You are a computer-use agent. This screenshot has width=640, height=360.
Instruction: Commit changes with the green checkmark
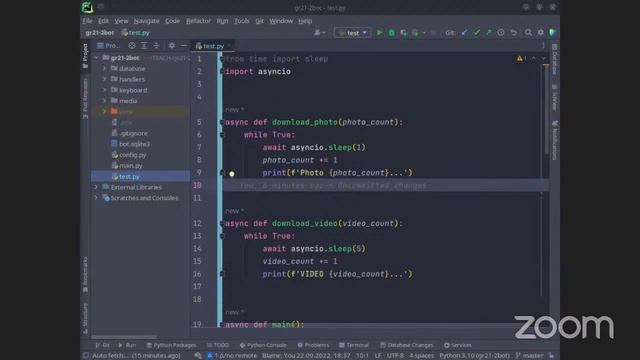[x=476, y=33]
